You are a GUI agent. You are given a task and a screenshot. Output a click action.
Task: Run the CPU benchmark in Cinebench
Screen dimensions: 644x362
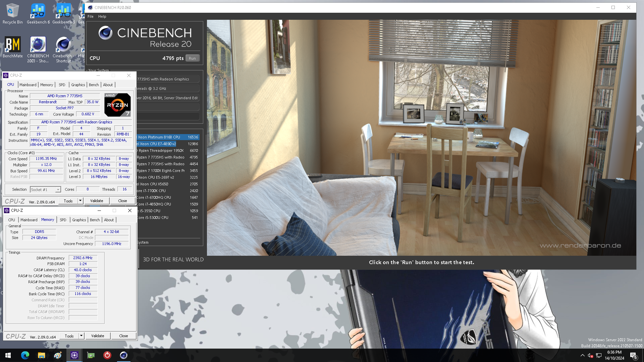(x=192, y=58)
